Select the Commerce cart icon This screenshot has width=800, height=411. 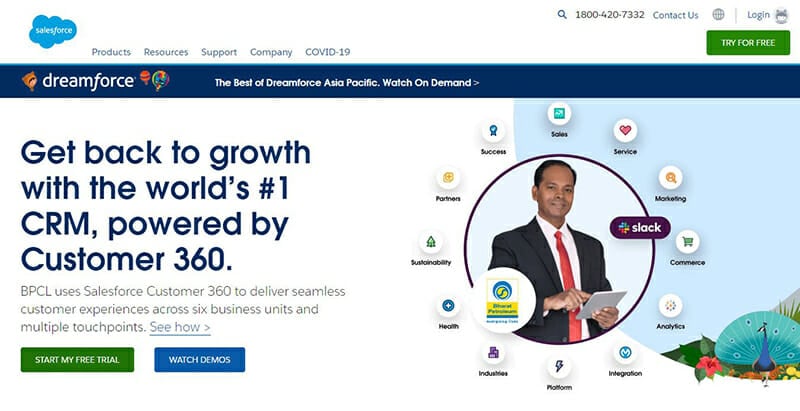687,242
